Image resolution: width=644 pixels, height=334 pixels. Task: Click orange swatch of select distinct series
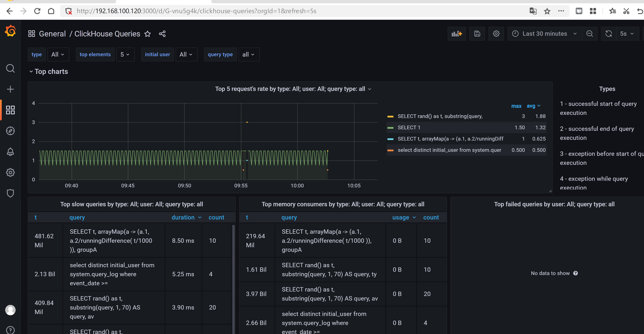click(x=390, y=150)
